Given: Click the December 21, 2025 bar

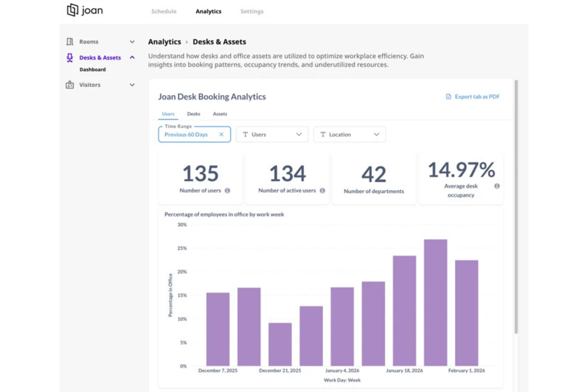Looking at the screenshot, I should coord(280,344).
